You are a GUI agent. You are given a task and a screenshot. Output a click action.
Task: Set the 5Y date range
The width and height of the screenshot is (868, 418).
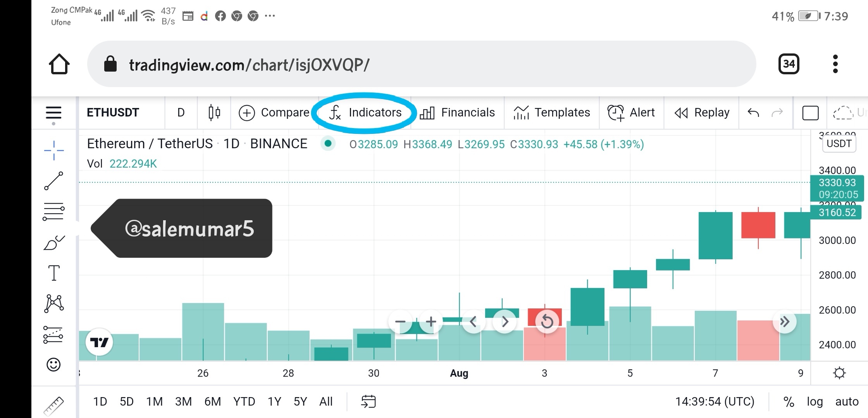point(300,402)
